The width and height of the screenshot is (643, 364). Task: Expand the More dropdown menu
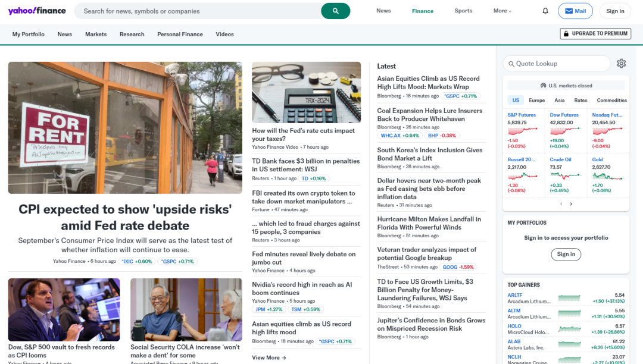pos(502,11)
